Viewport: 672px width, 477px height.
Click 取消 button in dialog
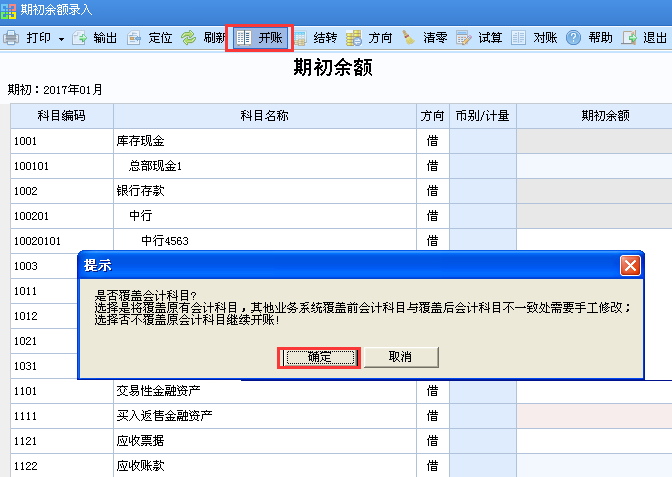pyautogui.click(x=401, y=357)
